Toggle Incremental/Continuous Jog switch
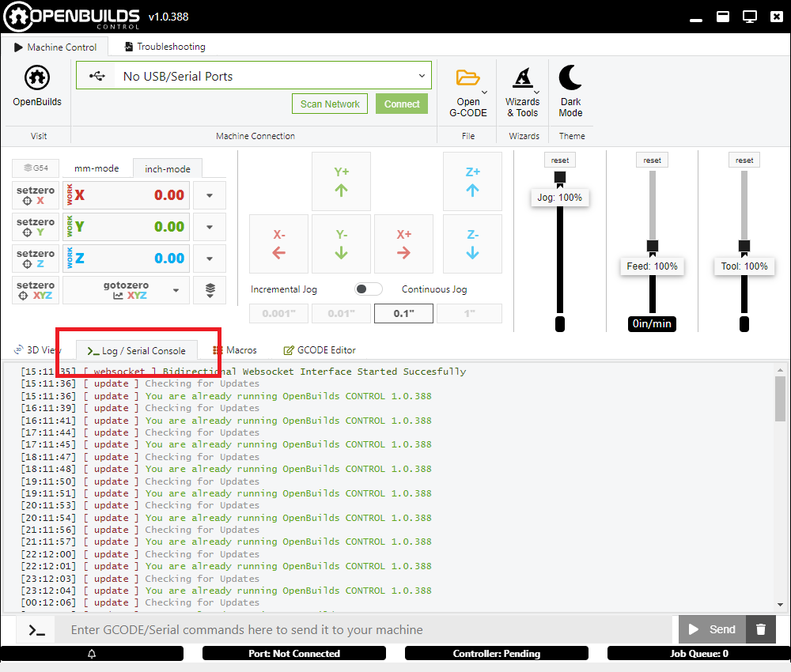Image resolution: width=791 pixels, height=672 pixels. [x=369, y=289]
